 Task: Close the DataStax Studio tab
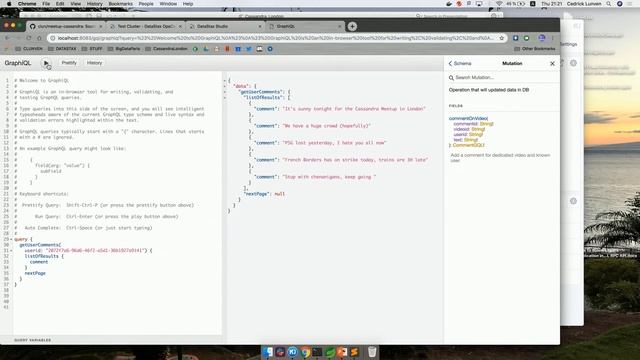click(x=260, y=26)
